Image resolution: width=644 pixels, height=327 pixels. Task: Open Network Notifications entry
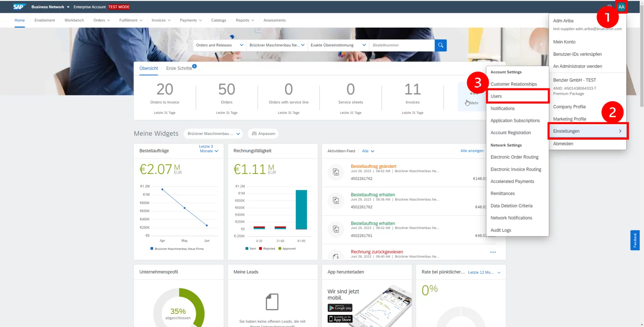point(511,218)
